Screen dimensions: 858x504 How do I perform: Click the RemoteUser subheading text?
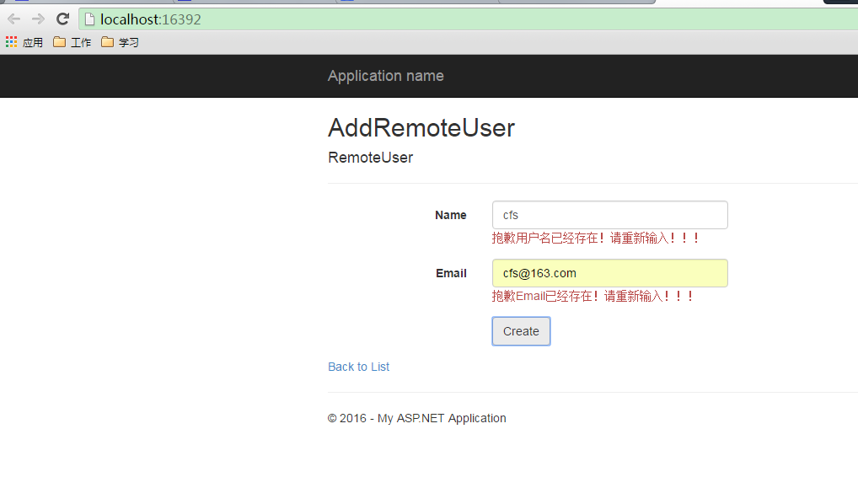click(x=371, y=158)
